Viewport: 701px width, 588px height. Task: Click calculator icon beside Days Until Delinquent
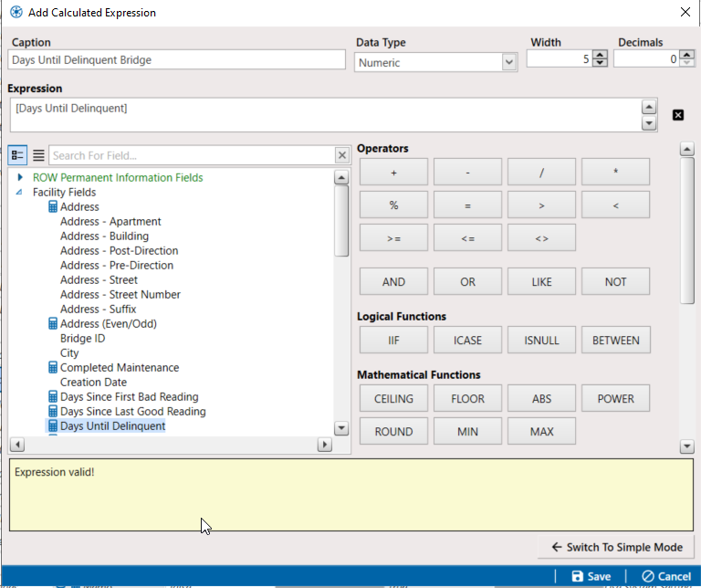53,425
